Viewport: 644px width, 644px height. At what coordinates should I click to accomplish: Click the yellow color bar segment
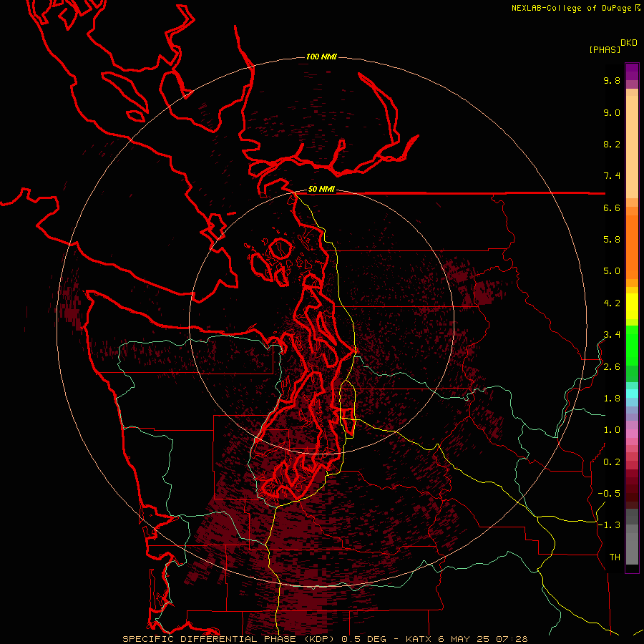(x=632, y=306)
